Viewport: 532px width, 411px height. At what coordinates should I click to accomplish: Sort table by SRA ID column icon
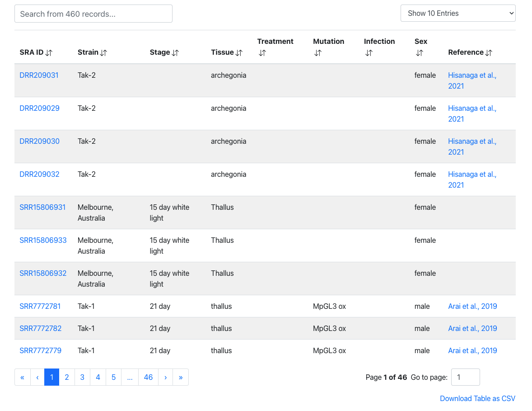[49, 53]
